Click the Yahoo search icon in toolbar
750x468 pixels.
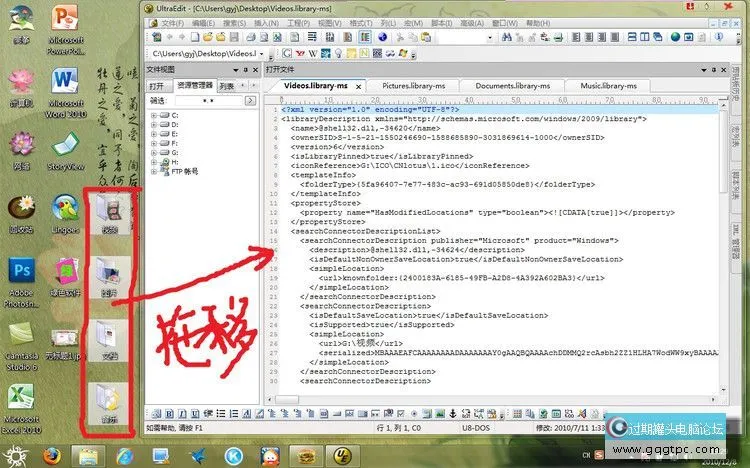[300, 53]
